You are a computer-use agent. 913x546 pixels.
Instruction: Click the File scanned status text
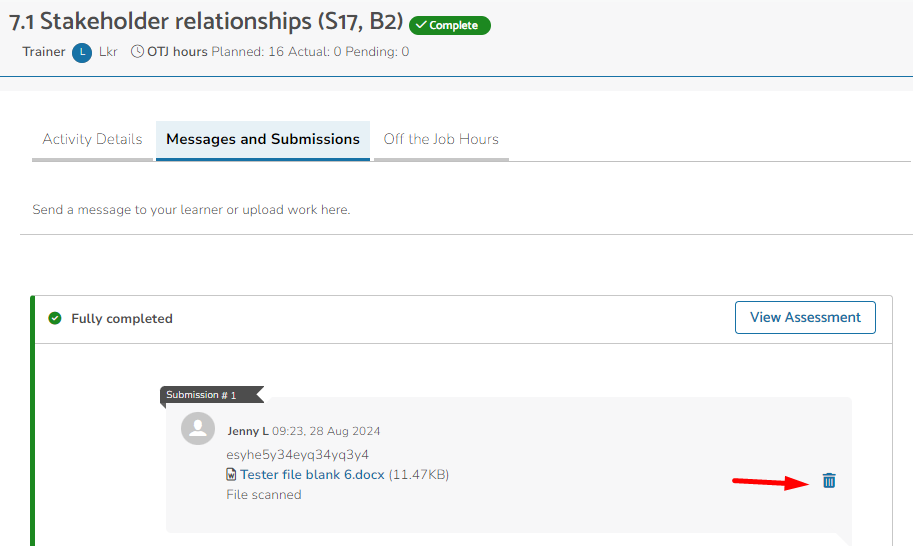tap(264, 494)
